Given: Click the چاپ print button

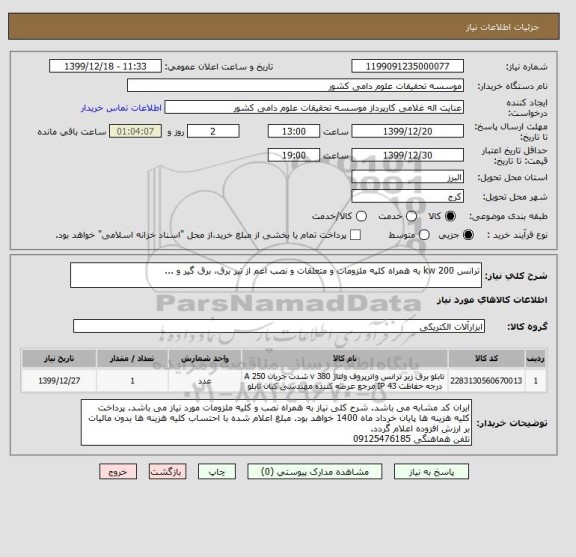Looking at the screenshot, I should point(217,472).
